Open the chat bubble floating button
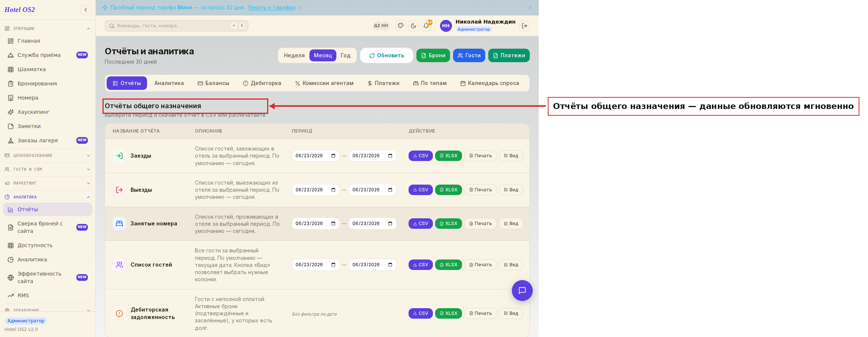Viewport: 868px width, 337px height. coord(522,291)
